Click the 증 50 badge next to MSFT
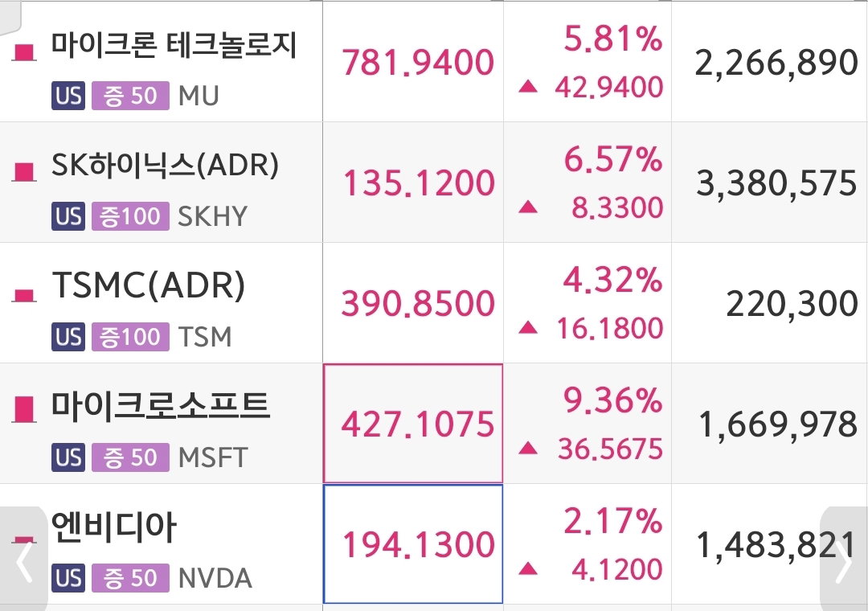 click(x=131, y=457)
